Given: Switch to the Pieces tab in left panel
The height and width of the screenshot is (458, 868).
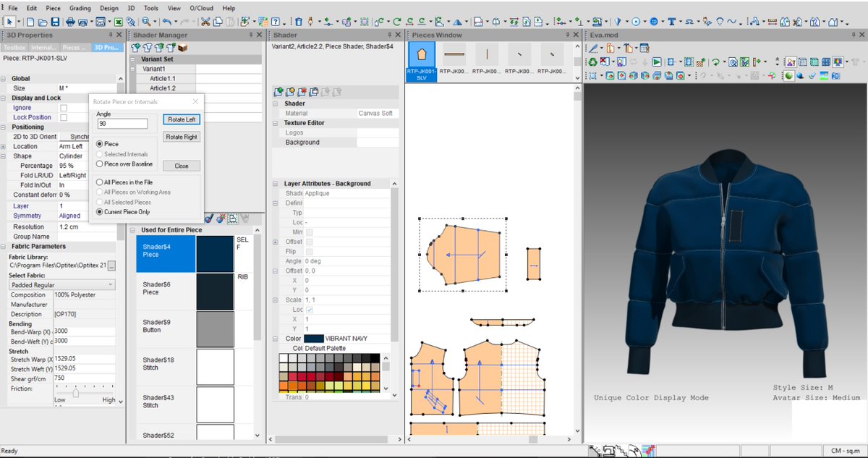Looking at the screenshot, I should pos(75,48).
